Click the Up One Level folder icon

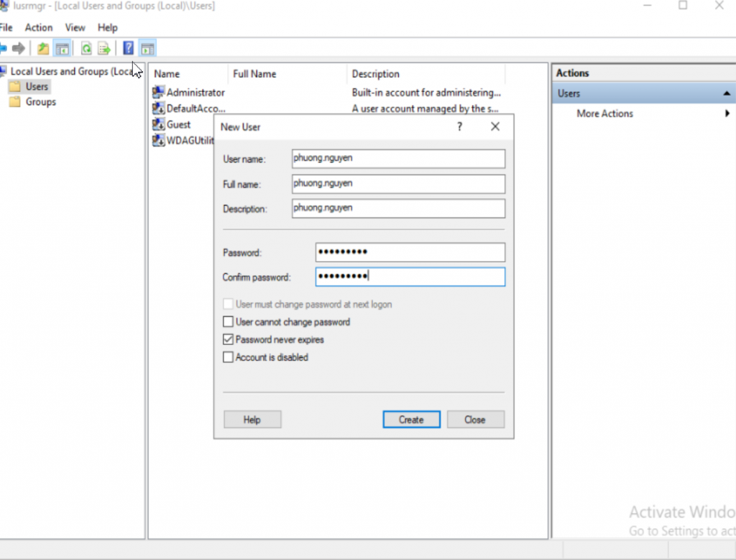[45, 48]
